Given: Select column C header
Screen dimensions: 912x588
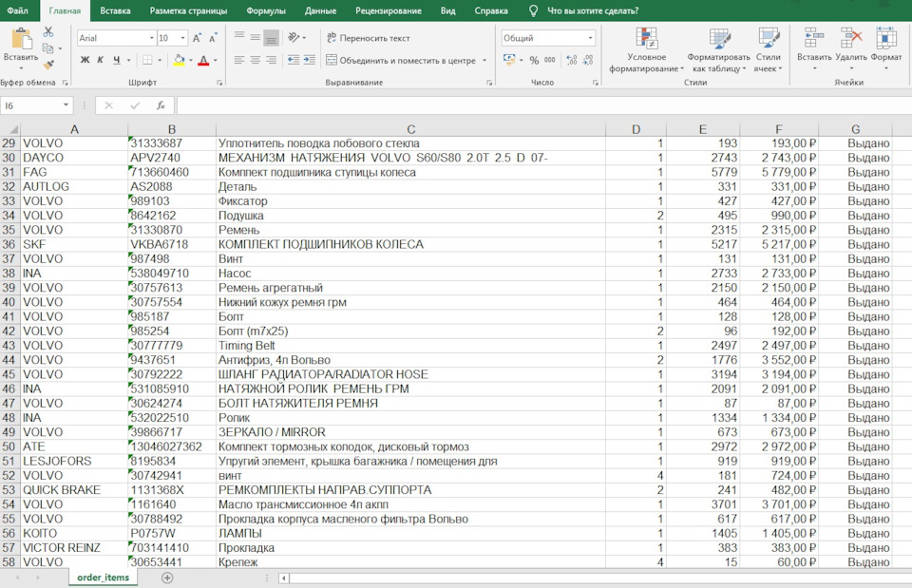Looking at the screenshot, I should coord(410,129).
